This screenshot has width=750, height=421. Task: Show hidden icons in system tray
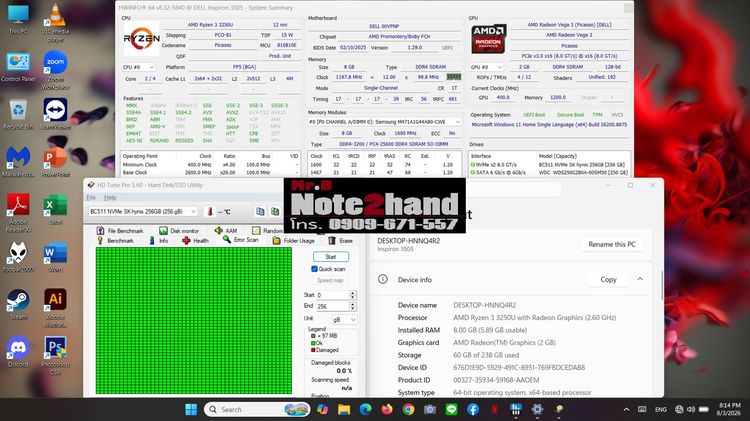627,410
